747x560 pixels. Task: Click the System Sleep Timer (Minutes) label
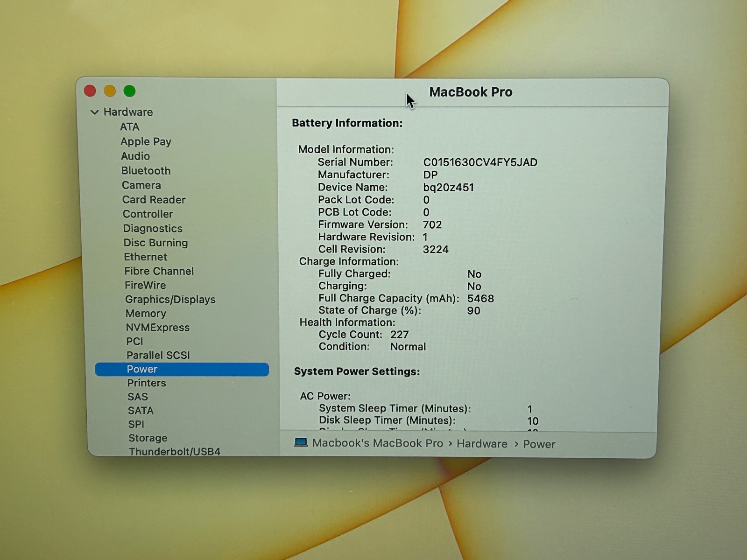coord(395,408)
